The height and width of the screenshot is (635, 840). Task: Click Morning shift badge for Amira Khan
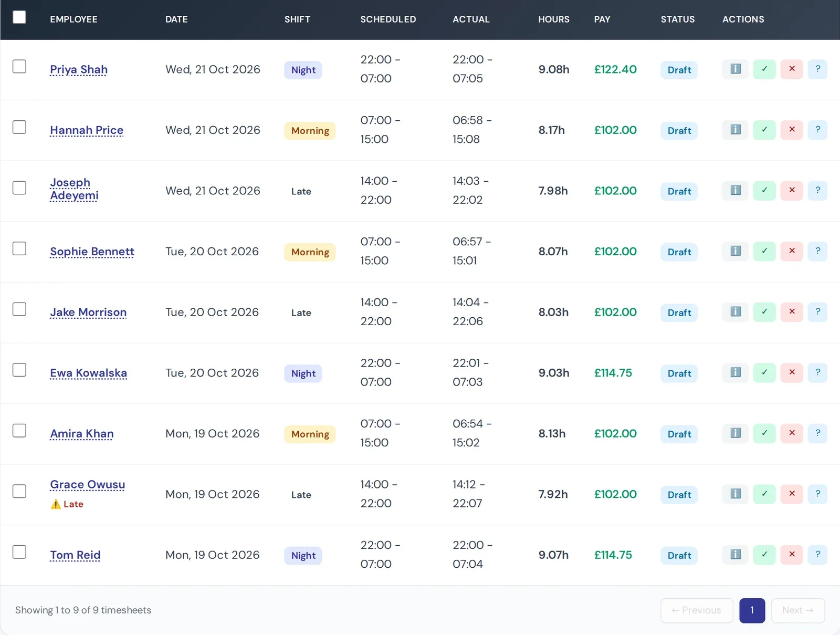pyautogui.click(x=310, y=434)
